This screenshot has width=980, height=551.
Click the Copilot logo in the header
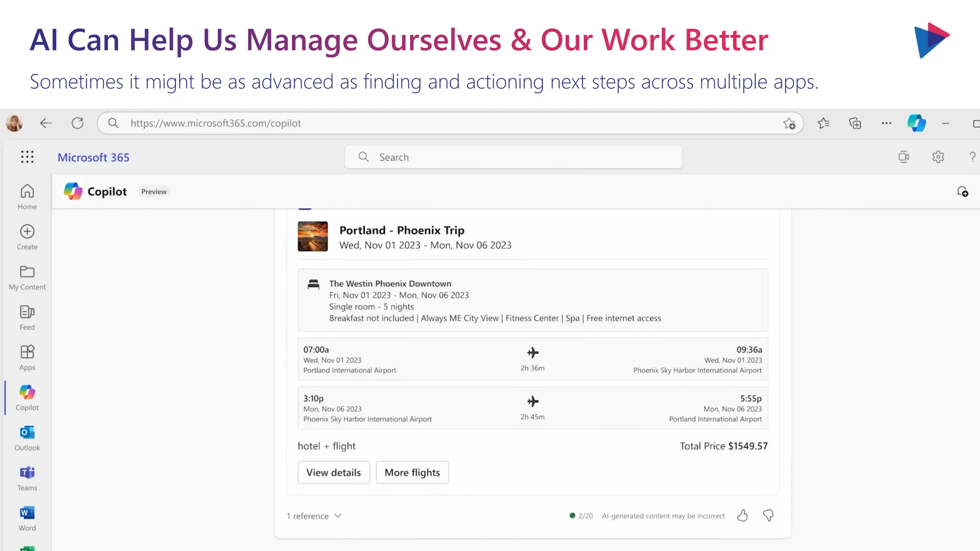[73, 191]
